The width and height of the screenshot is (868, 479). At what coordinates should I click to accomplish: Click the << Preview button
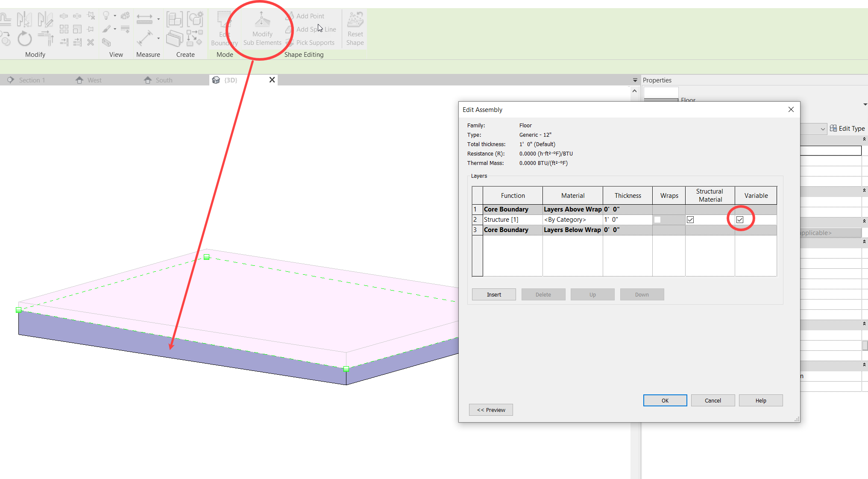coord(491,410)
